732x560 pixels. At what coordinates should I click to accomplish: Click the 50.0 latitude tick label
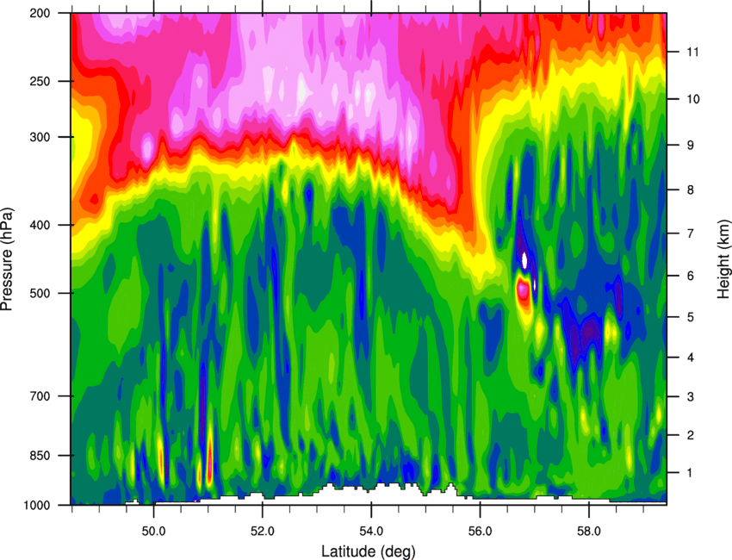[x=153, y=531]
